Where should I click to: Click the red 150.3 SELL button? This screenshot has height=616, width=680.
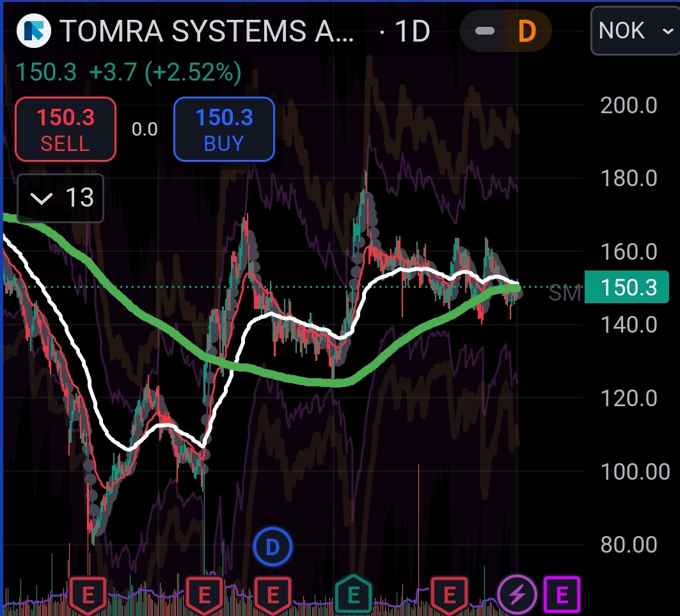(65, 129)
